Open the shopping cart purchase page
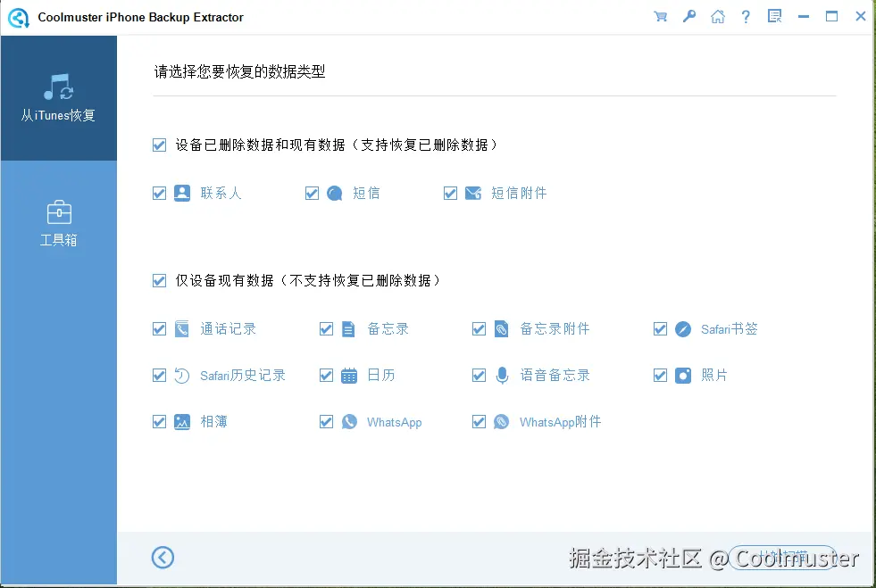Viewport: 876px width, 588px height. [661, 16]
